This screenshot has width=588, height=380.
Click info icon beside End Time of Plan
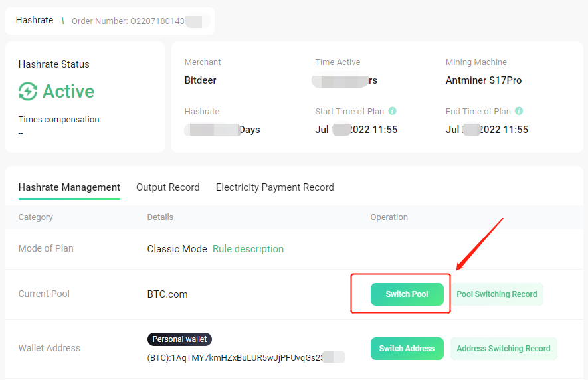click(x=519, y=111)
